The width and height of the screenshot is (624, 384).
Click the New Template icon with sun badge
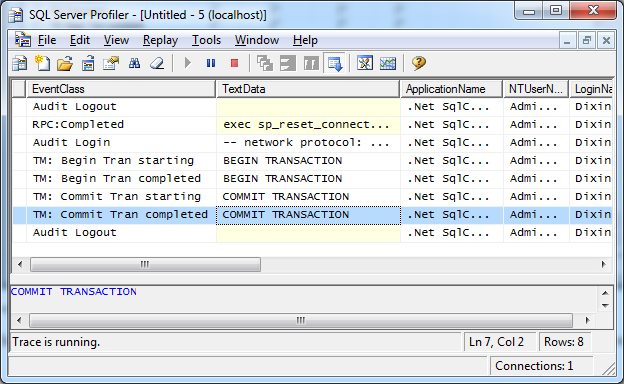coord(42,63)
